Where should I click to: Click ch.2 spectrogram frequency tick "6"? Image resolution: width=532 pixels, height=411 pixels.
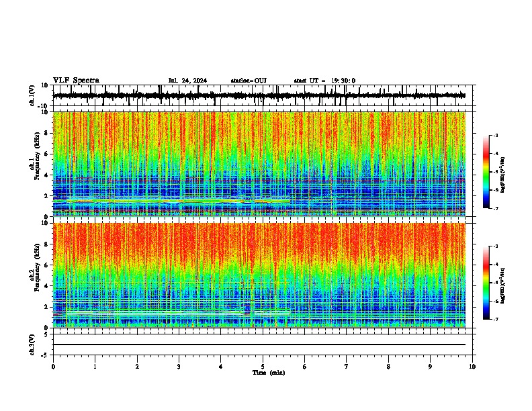click(x=46, y=265)
